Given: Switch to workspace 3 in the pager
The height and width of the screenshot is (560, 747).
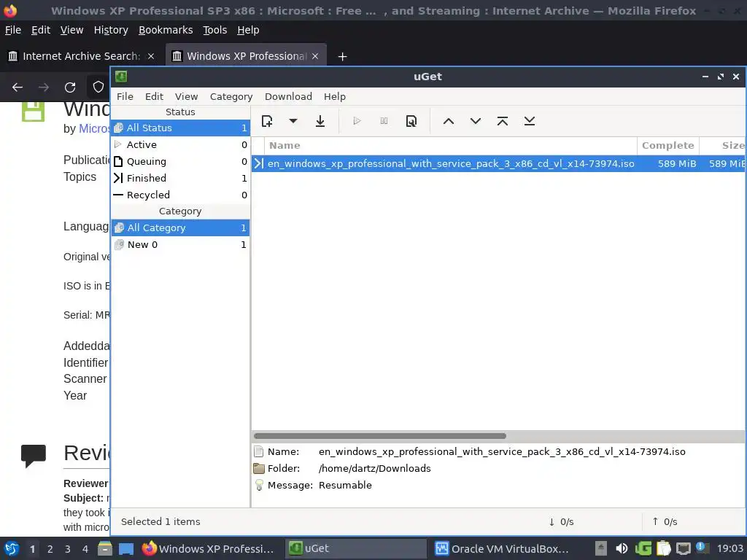Looking at the screenshot, I should tap(67, 549).
